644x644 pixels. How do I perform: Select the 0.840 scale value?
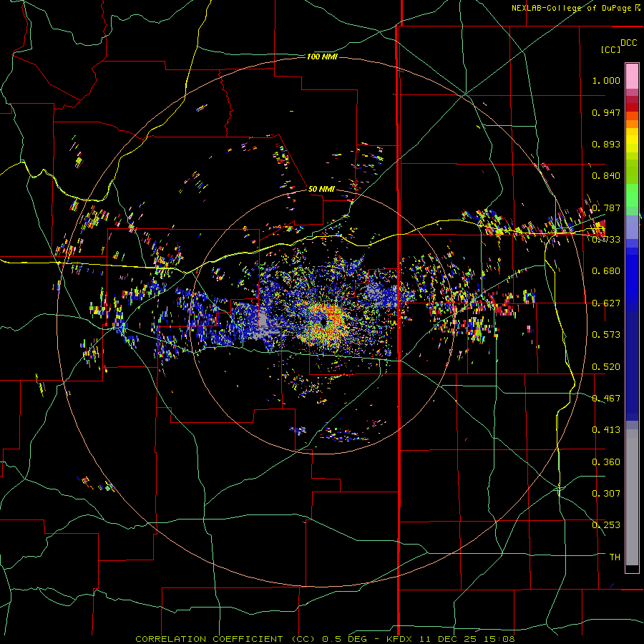click(x=606, y=176)
